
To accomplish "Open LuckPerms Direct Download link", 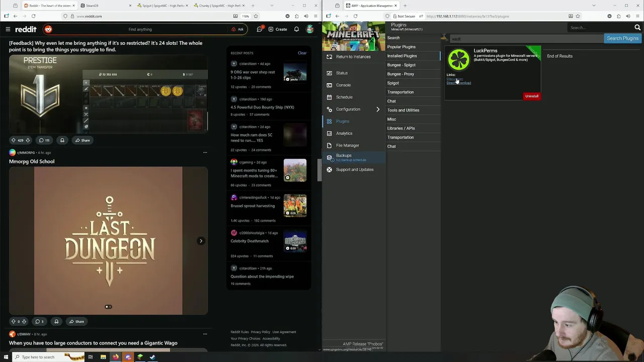I will [459, 83].
